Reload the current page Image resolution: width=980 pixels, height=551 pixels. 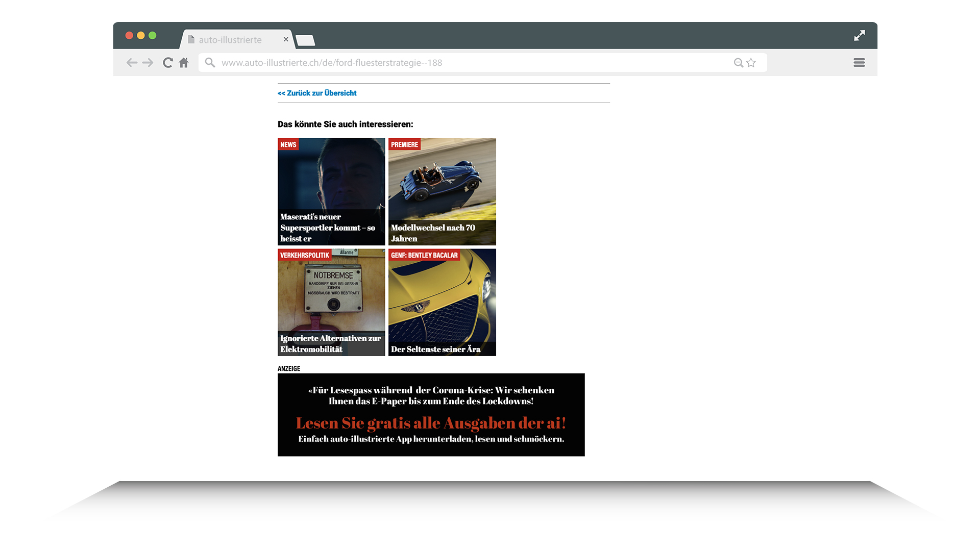(167, 62)
